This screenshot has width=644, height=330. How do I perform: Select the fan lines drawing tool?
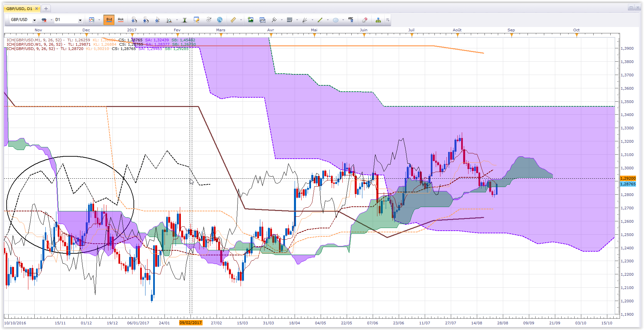pyautogui.click(x=305, y=20)
